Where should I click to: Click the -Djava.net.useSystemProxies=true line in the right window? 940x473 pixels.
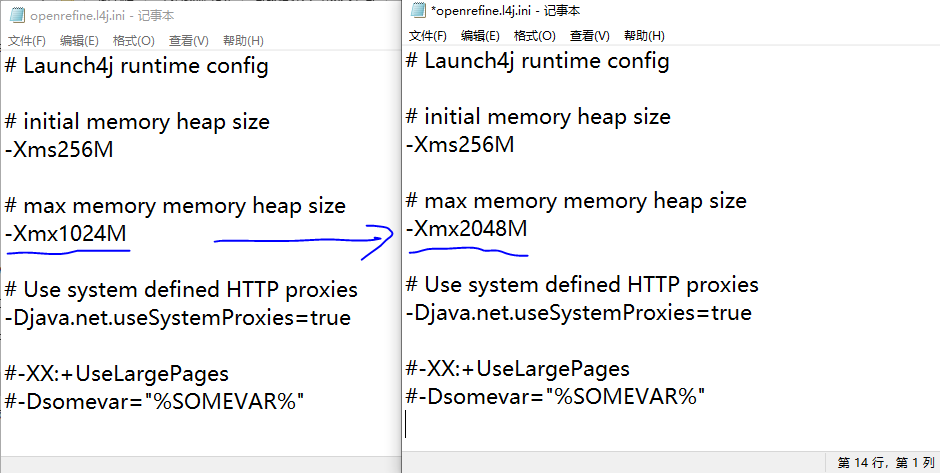click(x=579, y=313)
